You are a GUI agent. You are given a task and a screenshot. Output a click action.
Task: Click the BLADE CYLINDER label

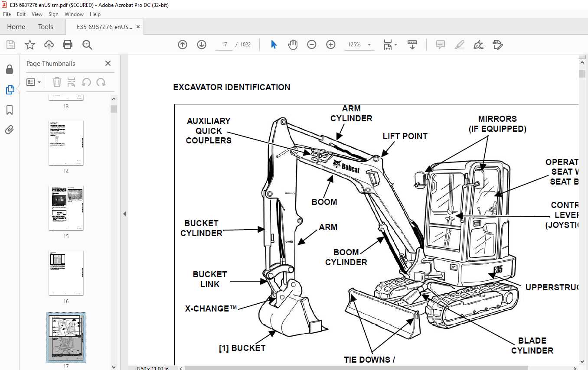[x=532, y=346]
